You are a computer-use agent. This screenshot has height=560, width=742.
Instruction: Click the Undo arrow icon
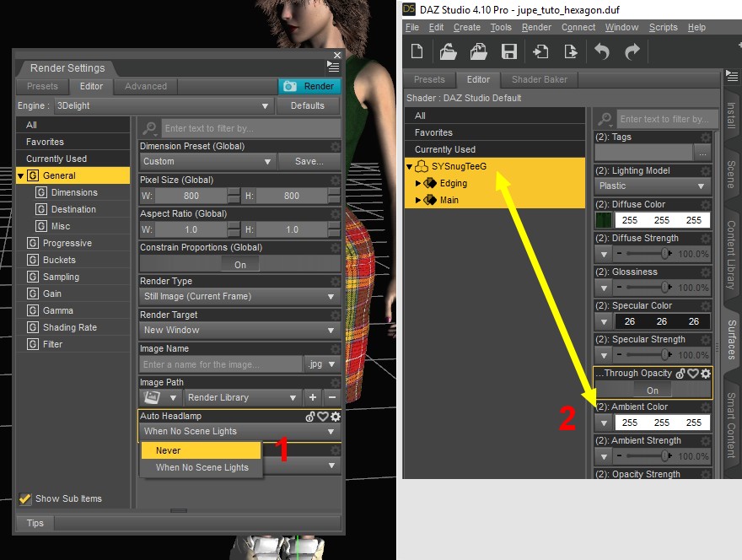[602, 51]
